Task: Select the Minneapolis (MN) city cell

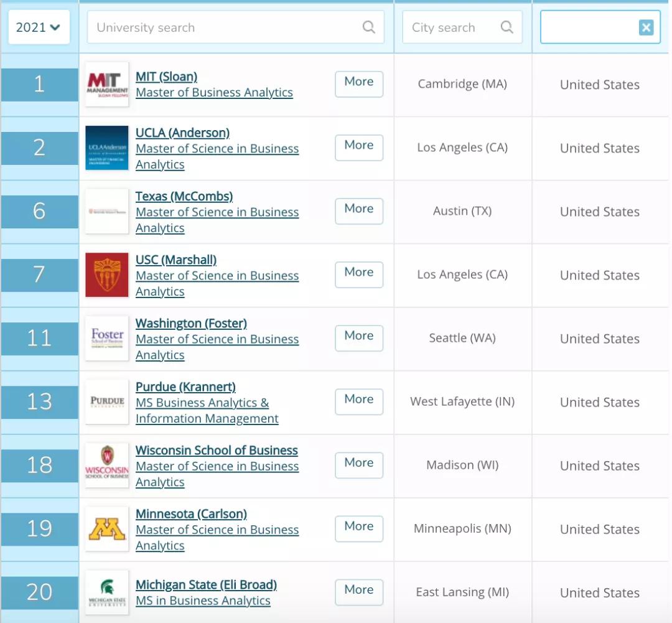Action: pos(462,528)
